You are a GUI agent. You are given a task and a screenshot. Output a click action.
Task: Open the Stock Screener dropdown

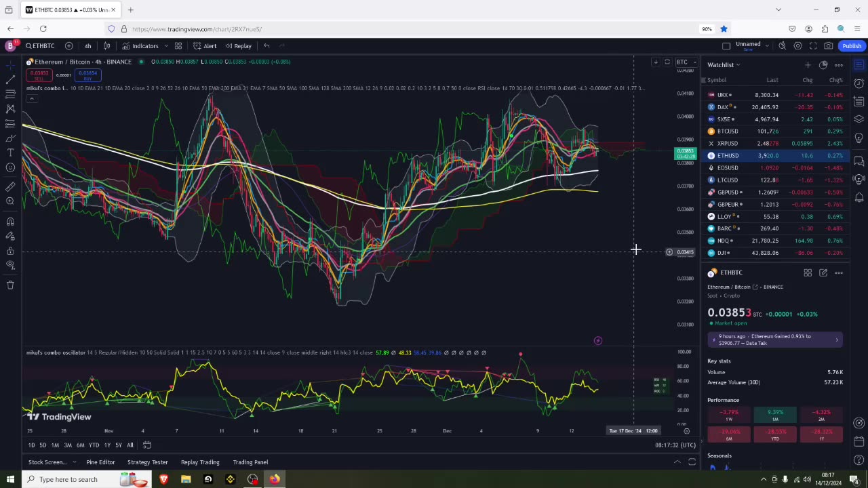coord(51,462)
